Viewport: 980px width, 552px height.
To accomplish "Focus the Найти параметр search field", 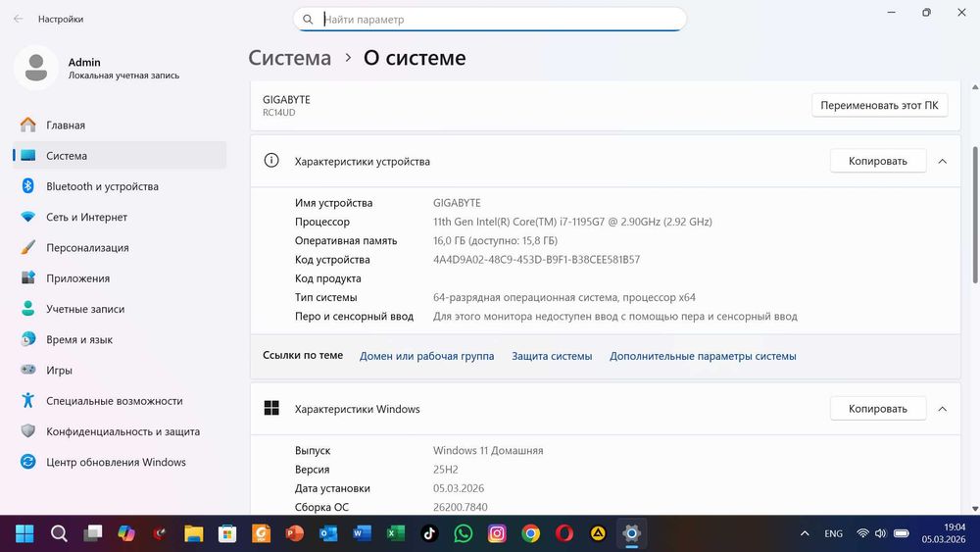I will (489, 20).
